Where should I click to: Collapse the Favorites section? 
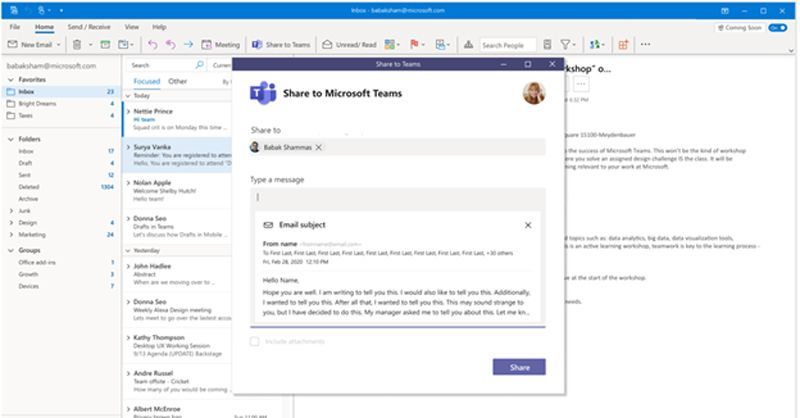point(11,80)
